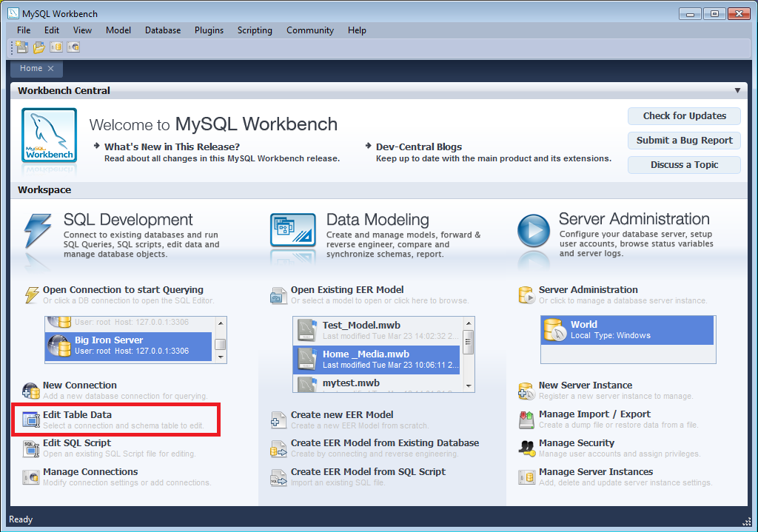Click the Edit Table Data icon
This screenshot has height=532, width=758.
(31, 420)
